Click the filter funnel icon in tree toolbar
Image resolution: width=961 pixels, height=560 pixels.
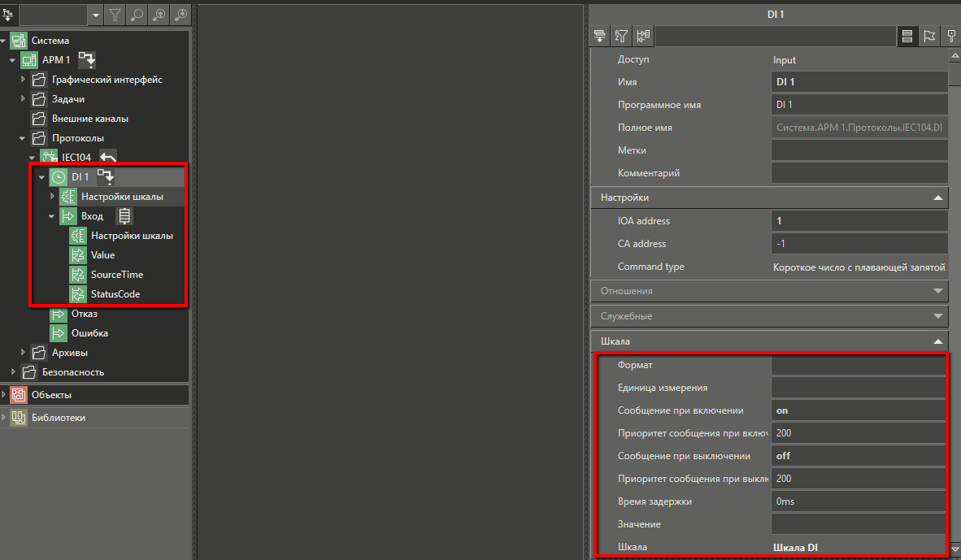[x=116, y=15]
